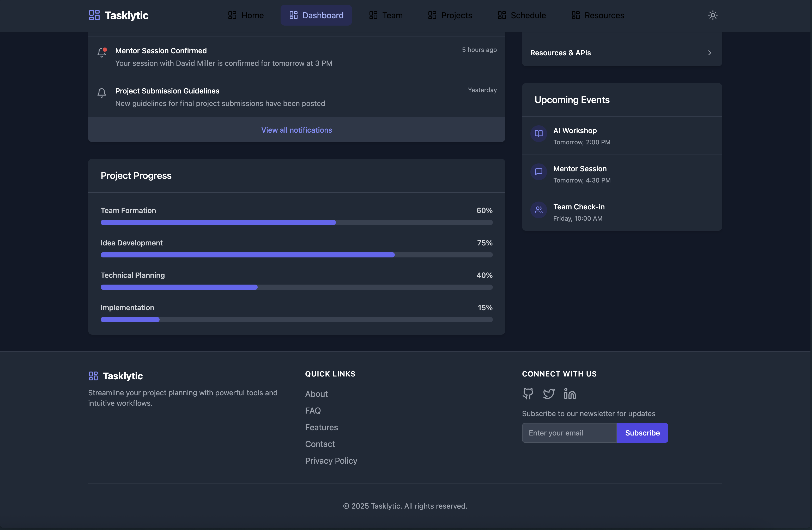The height and width of the screenshot is (530, 812).
Task: Open the Projects nav item
Action: coord(450,15)
